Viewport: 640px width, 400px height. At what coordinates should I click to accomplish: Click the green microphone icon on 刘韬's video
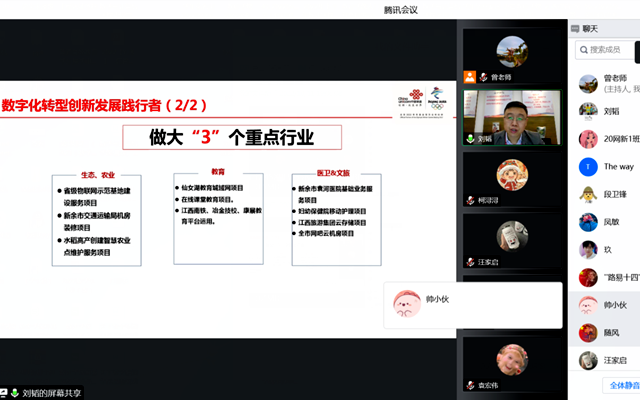pyautogui.click(x=470, y=139)
